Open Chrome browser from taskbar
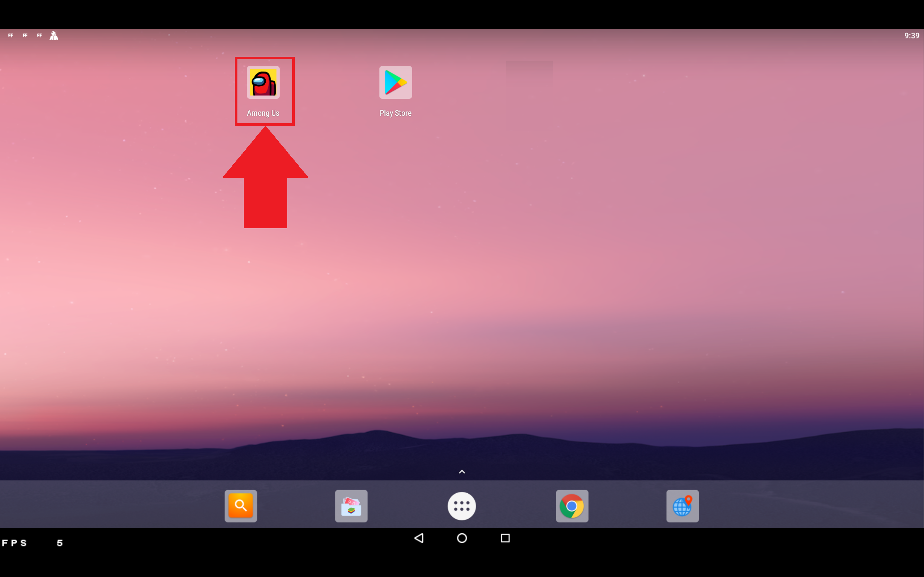Image resolution: width=924 pixels, height=577 pixels. (572, 506)
